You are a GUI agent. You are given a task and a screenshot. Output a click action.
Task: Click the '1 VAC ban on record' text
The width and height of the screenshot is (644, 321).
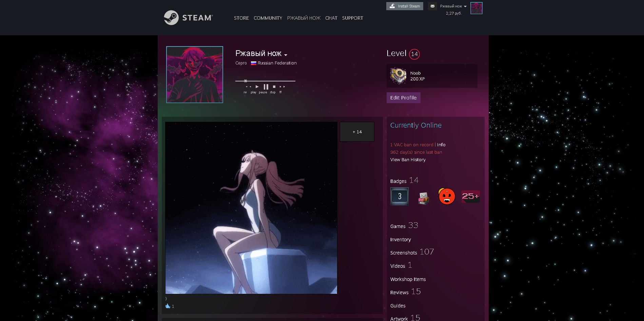[412, 145]
